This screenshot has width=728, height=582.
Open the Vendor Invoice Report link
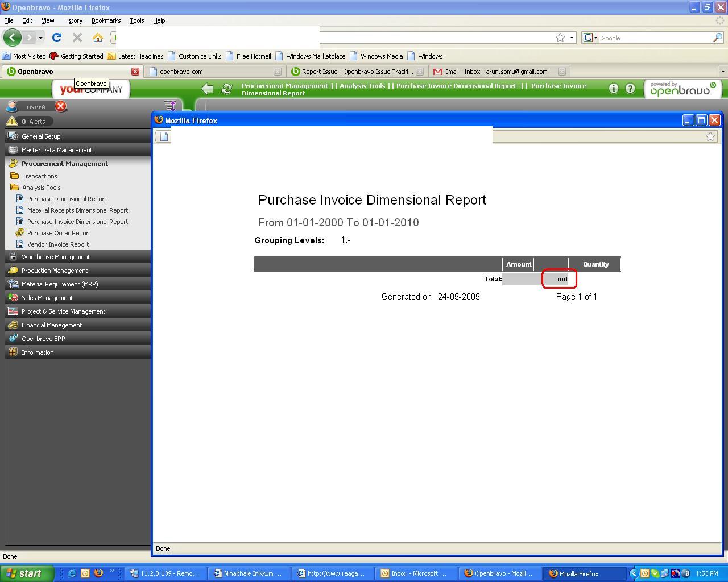tap(58, 244)
